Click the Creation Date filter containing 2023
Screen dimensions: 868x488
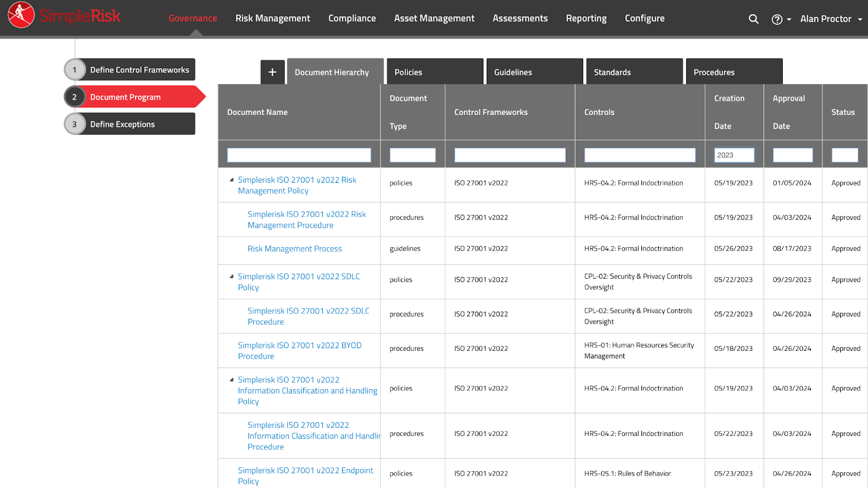pyautogui.click(x=734, y=155)
